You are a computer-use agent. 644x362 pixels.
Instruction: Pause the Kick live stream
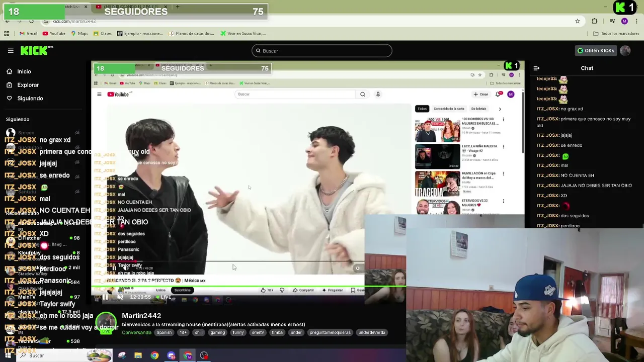click(105, 297)
